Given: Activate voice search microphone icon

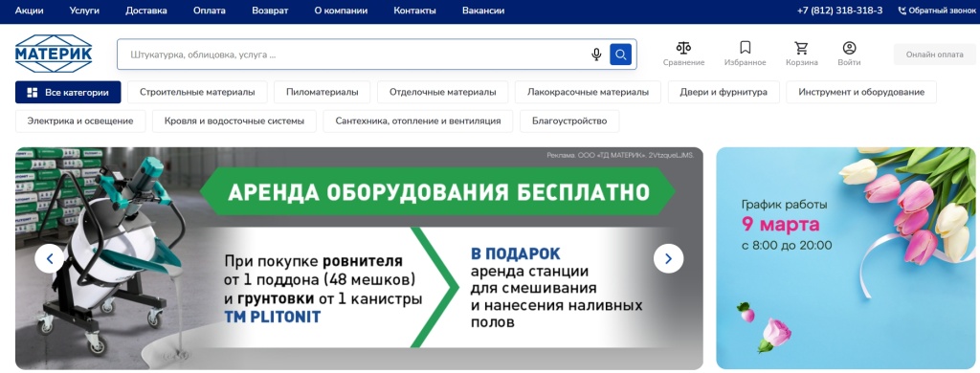Looking at the screenshot, I should 596,55.
